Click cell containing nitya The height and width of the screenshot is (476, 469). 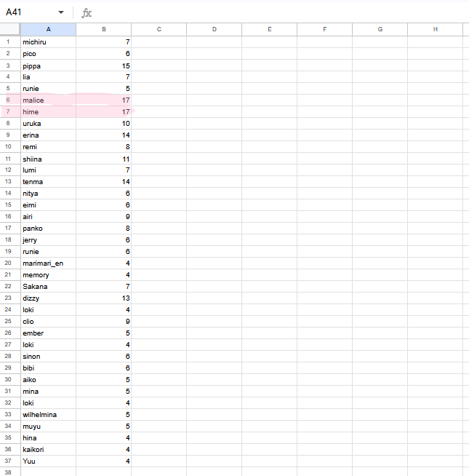(48, 194)
